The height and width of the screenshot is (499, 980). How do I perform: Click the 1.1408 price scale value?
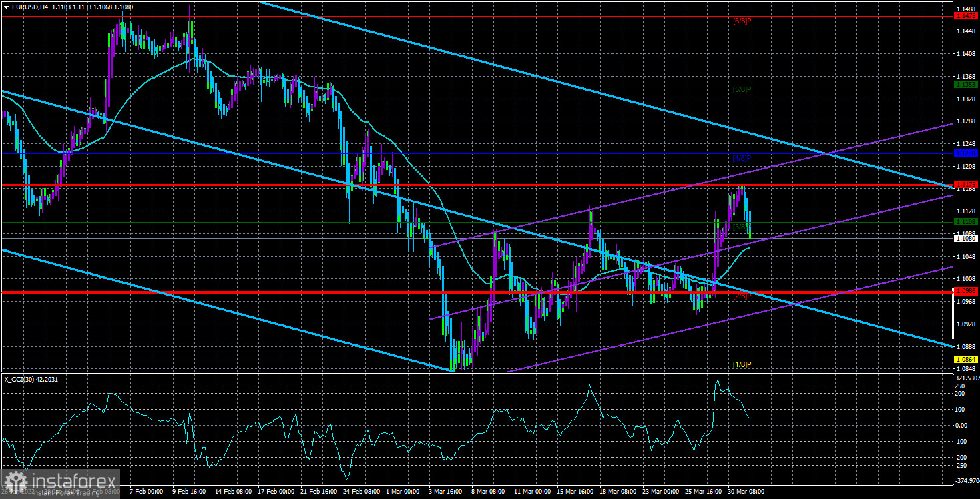point(966,54)
